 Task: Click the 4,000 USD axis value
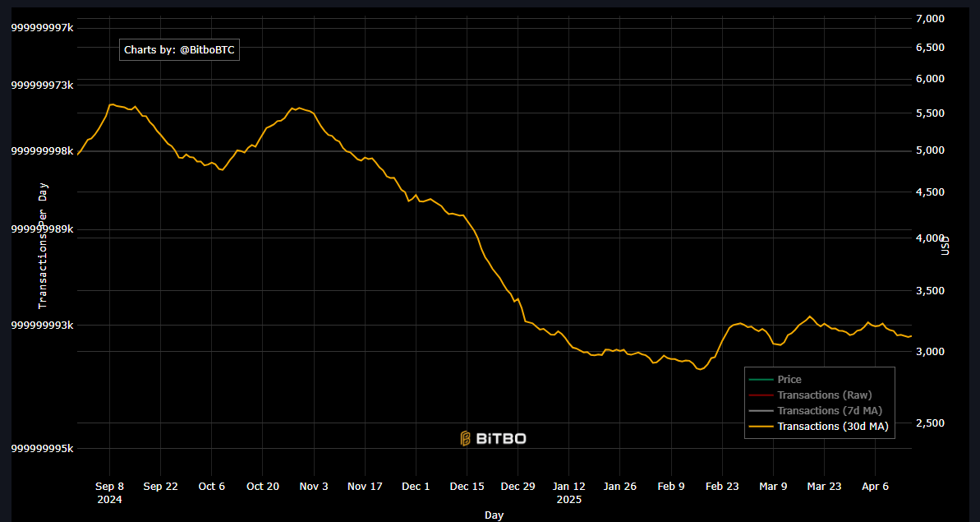(929, 238)
